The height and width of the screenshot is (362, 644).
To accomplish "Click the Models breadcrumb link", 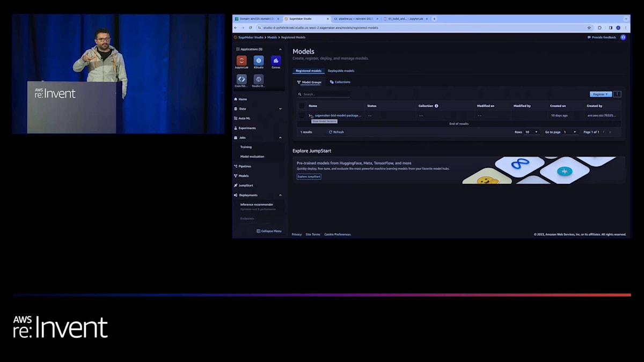I will click(272, 38).
